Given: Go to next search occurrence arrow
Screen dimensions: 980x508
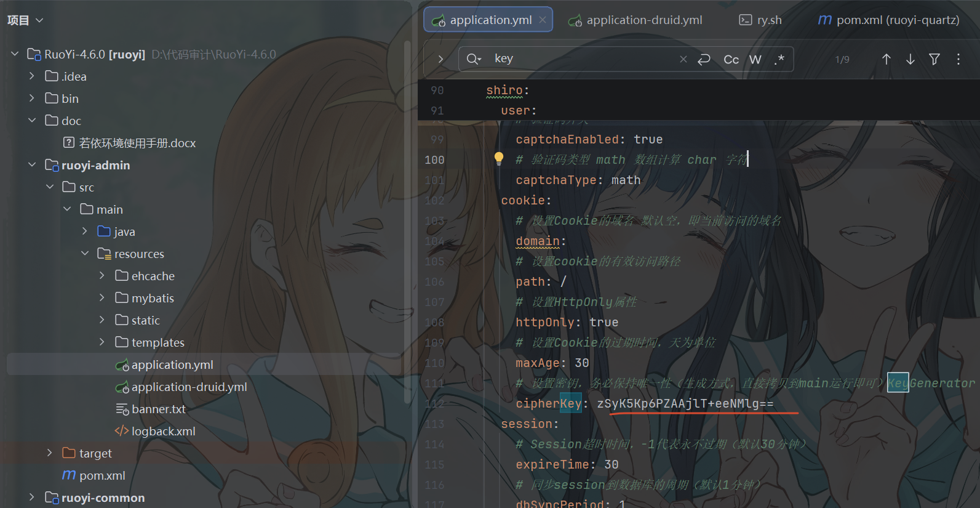Looking at the screenshot, I should click(x=910, y=59).
